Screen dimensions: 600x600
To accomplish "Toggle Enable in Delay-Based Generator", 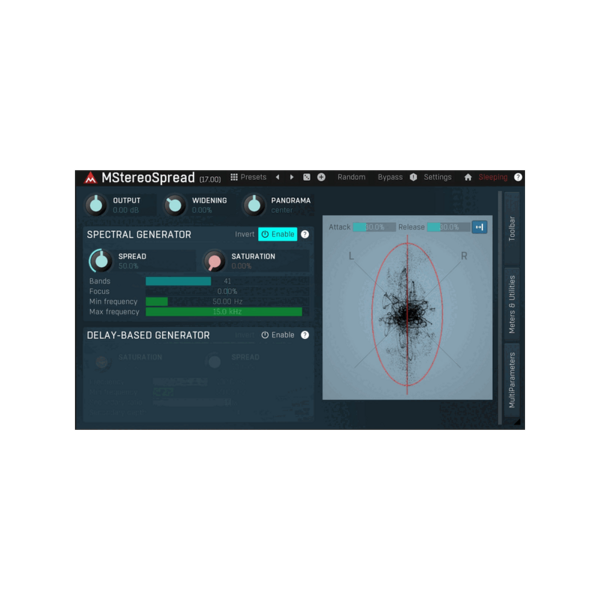I will [278, 335].
